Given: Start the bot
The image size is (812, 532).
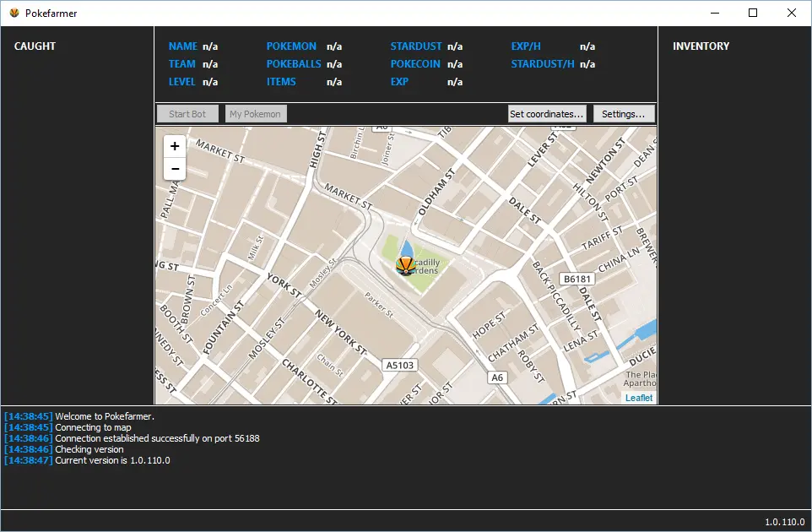Looking at the screenshot, I should pos(187,114).
